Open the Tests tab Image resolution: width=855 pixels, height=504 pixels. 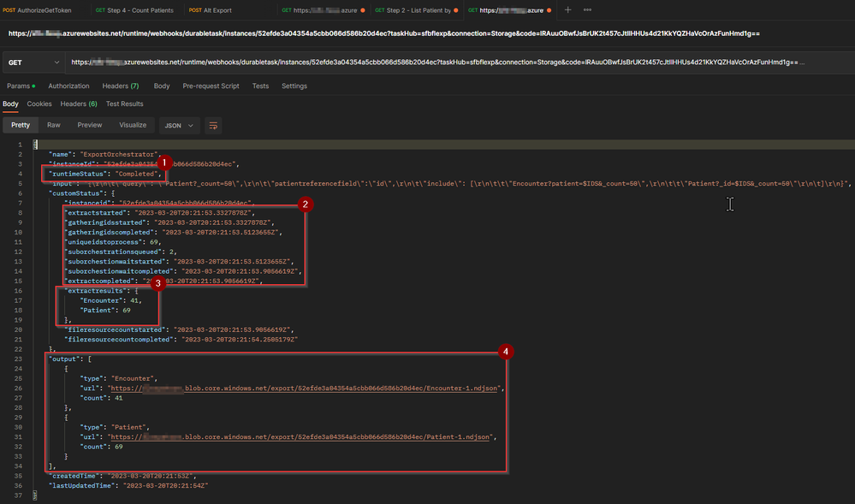pyautogui.click(x=260, y=86)
